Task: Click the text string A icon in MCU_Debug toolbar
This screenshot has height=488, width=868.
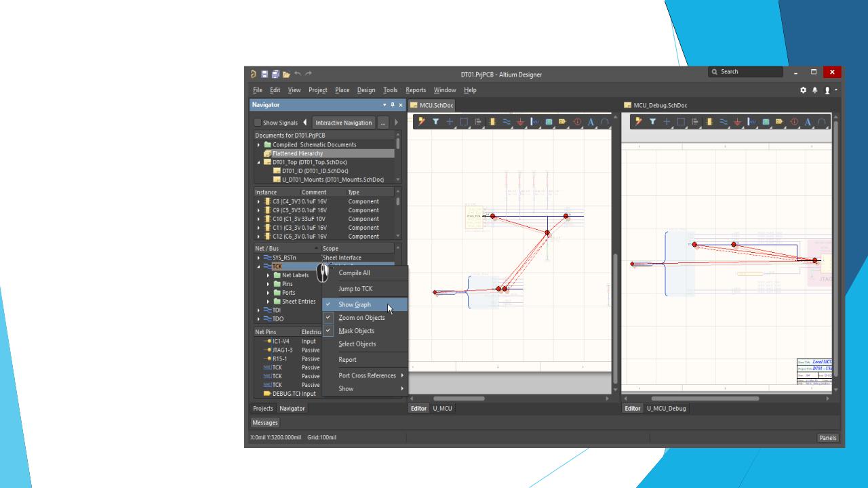Action: point(808,122)
